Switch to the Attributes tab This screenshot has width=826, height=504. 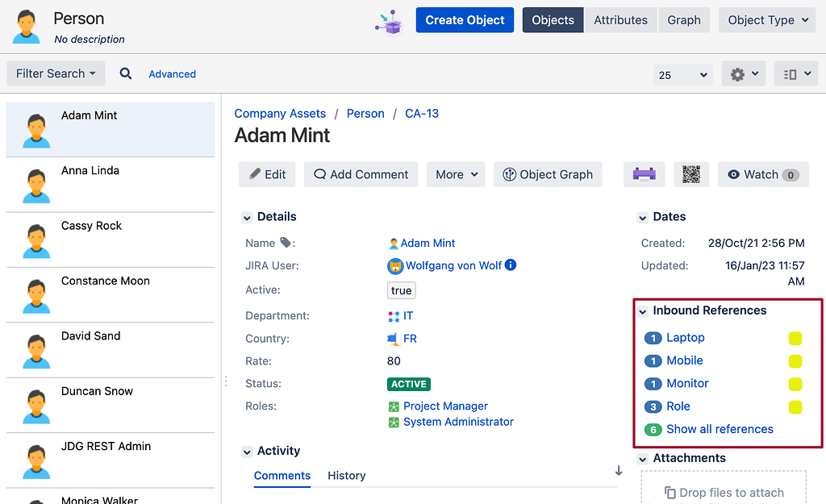point(619,19)
